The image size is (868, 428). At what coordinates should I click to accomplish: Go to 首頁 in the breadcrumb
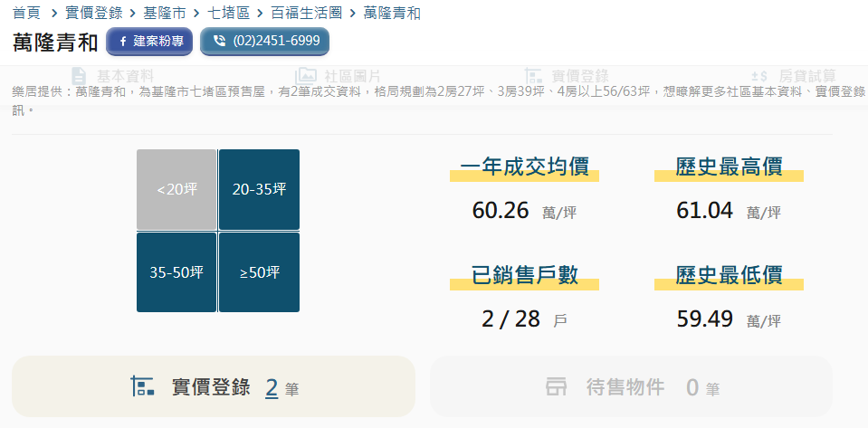click(26, 14)
